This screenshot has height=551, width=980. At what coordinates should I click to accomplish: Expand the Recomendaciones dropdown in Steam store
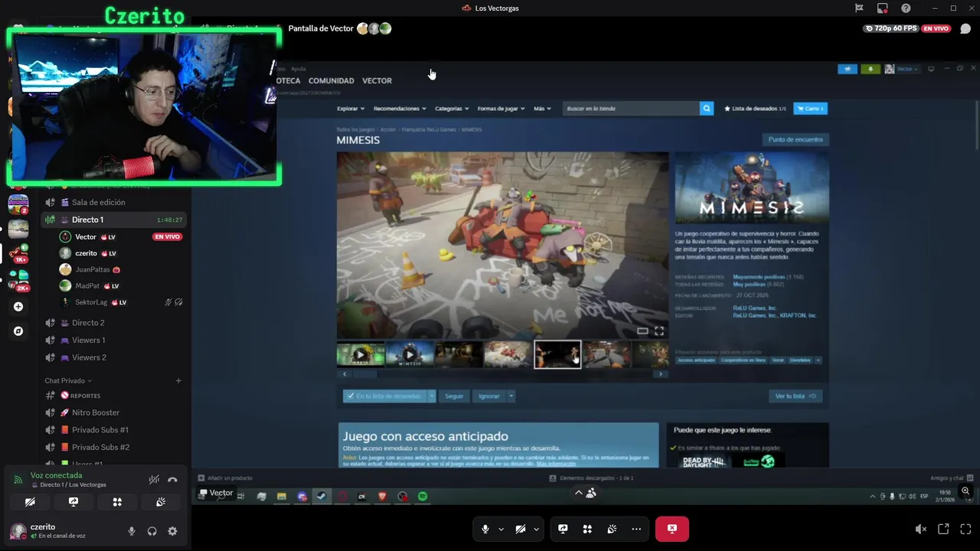point(400,109)
